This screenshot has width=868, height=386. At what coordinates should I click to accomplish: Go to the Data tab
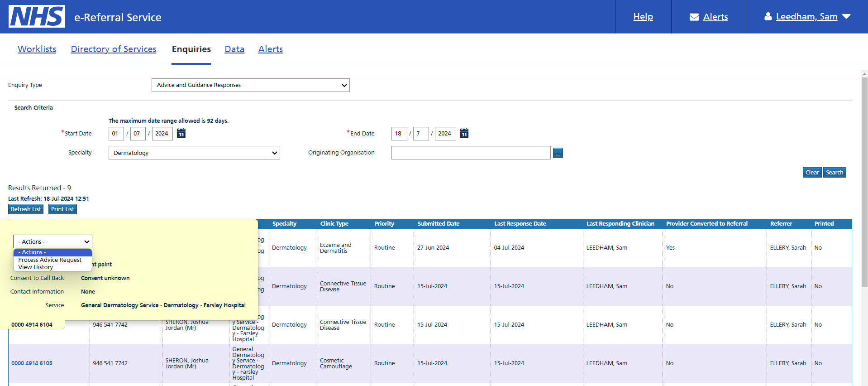pyautogui.click(x=234, y=49)
